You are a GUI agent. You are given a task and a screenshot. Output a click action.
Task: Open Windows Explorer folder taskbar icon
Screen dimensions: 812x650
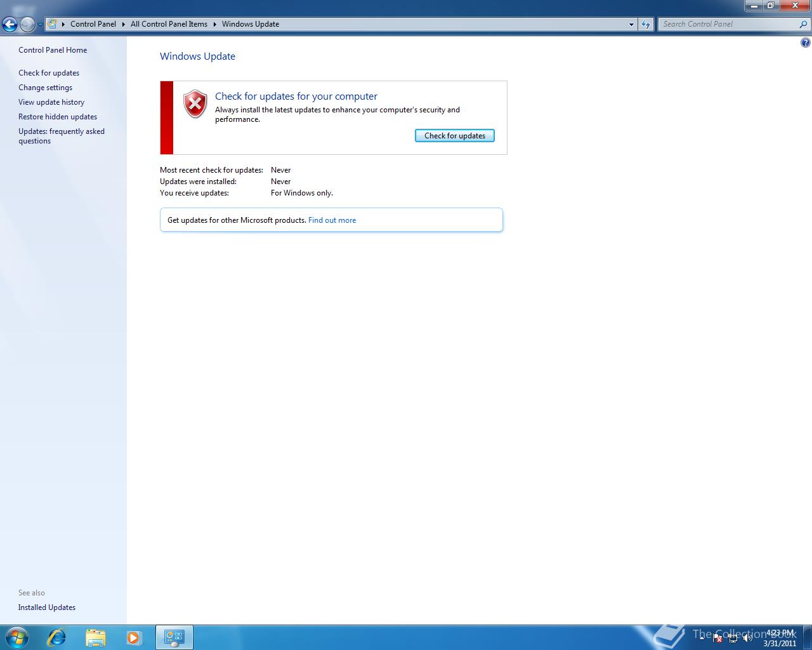click(x=95, y=637)
